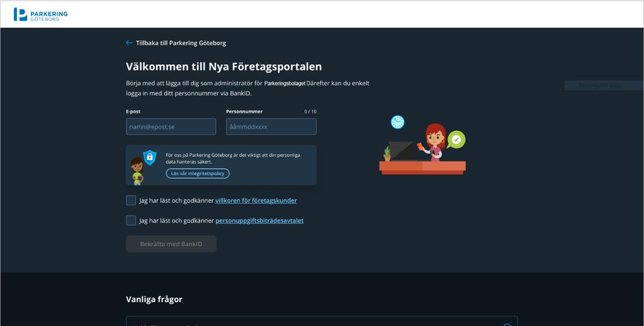Expand the first FAQ item chevron
Screen dimensions: 644x326
tap(507, 325)
